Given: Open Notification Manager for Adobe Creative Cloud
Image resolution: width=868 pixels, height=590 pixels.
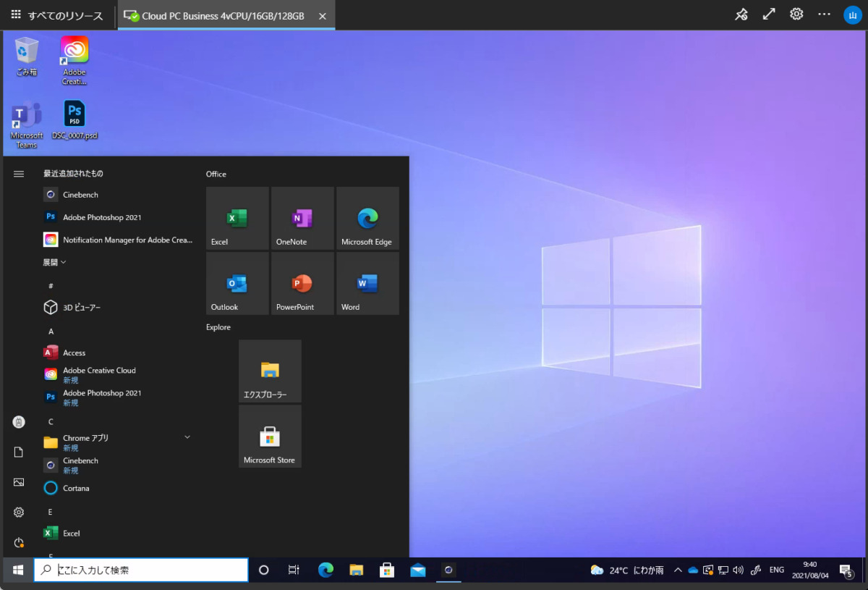Looking at the screenshot, I should pyautogui.click(x=118, y=240).
